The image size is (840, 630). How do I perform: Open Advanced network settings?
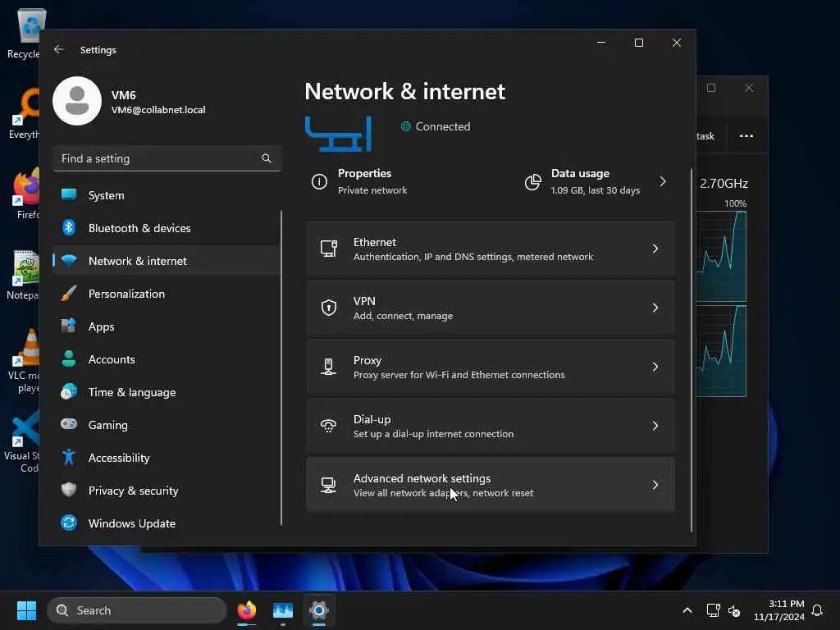coord(491,485)
